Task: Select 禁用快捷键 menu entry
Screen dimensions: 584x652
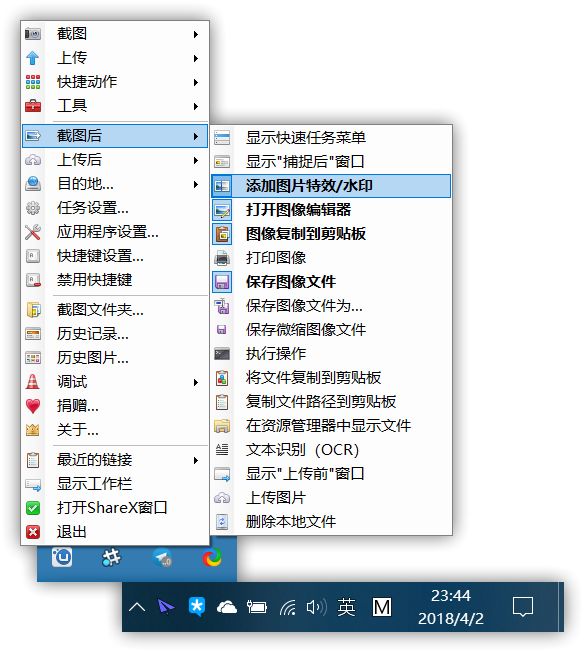Action: click(x=115, y=280)
